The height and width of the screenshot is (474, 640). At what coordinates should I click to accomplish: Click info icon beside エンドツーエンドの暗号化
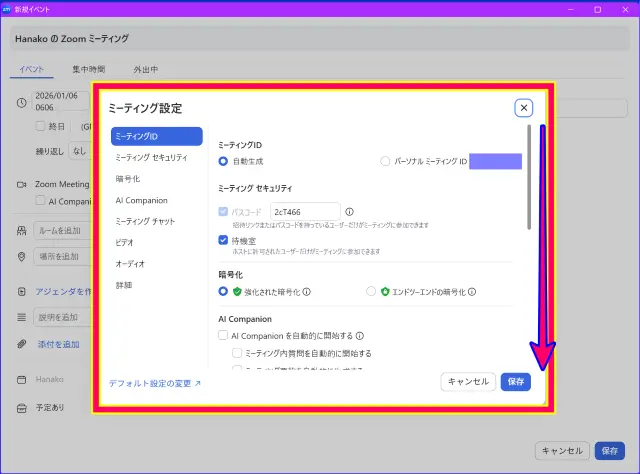(x=472, y=292)
